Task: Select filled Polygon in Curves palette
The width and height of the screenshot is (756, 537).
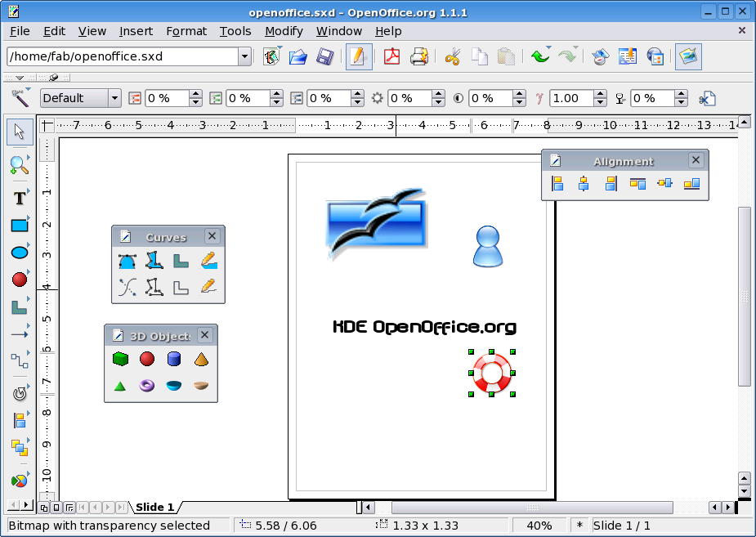Action: coord(154,261)
